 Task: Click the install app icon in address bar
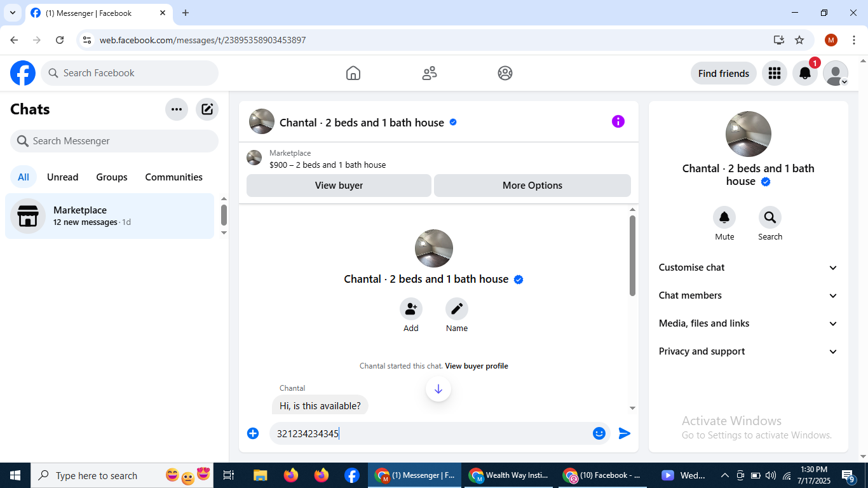tap(779, 40)
